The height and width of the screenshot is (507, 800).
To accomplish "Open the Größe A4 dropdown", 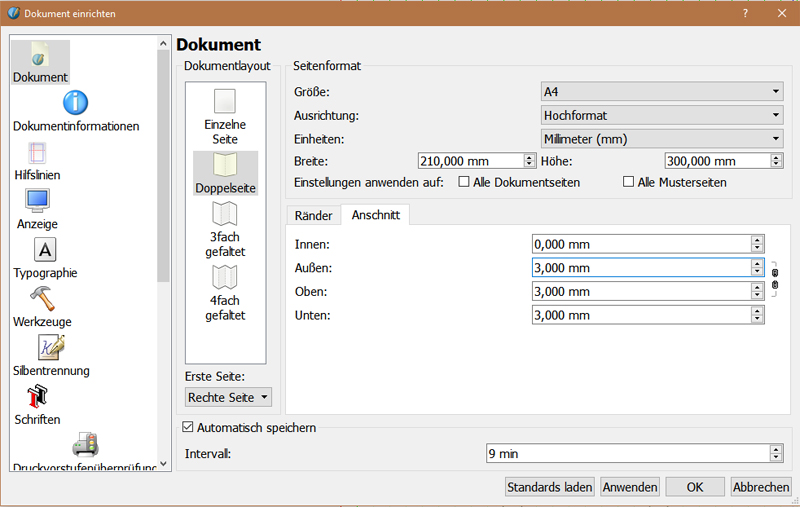I will pos(661,92).
